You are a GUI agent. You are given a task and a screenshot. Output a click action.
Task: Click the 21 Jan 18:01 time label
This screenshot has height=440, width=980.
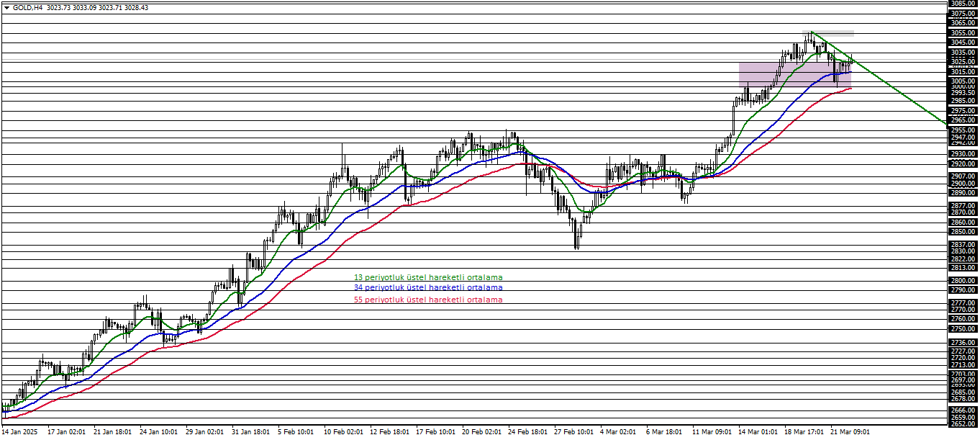click(x=112, y=432)
